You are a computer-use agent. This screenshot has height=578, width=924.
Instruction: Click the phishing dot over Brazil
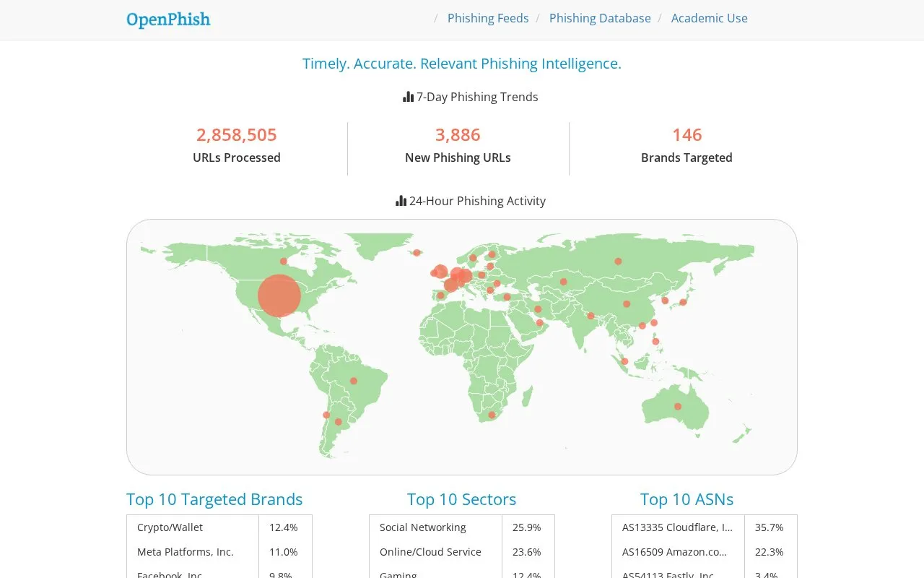point(354,381)
